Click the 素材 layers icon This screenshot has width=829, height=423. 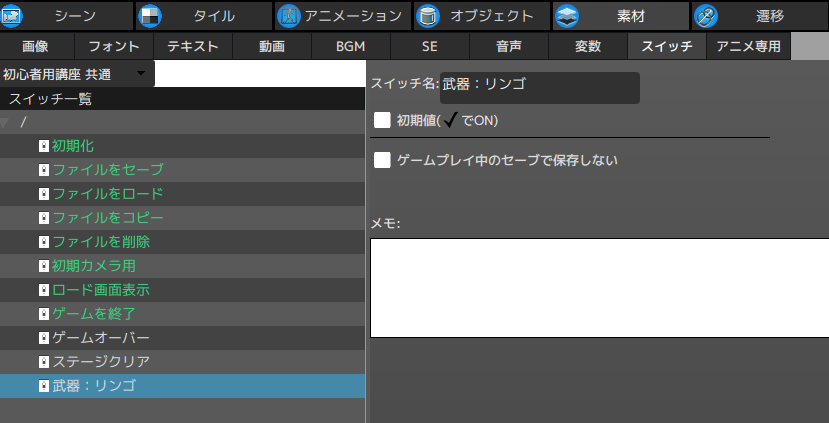[566, 16]
